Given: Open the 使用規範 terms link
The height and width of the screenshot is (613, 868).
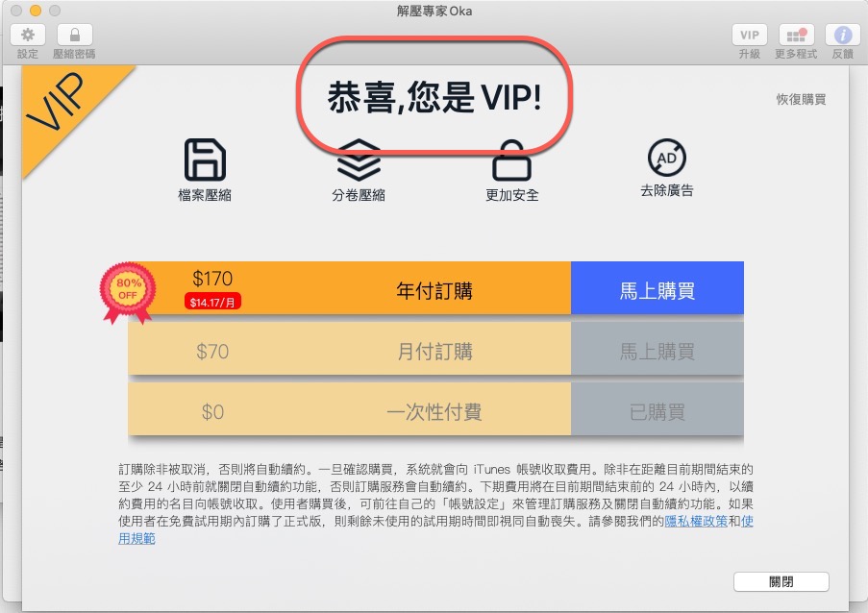Looking at the screenshot, I should (x=136, y=538).
